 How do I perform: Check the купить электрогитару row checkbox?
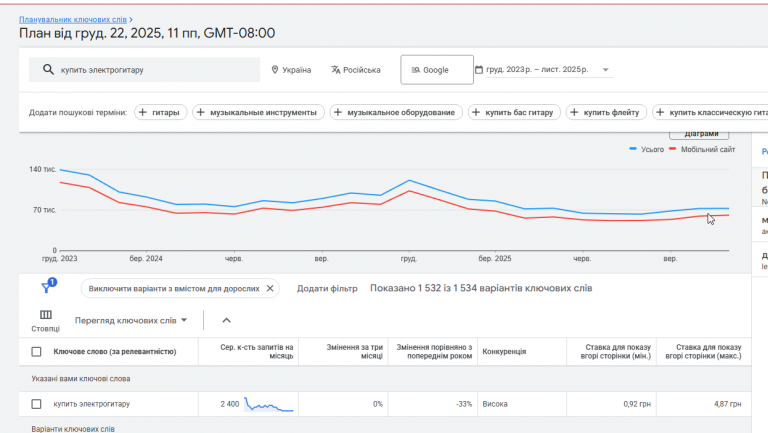(36, 404)
